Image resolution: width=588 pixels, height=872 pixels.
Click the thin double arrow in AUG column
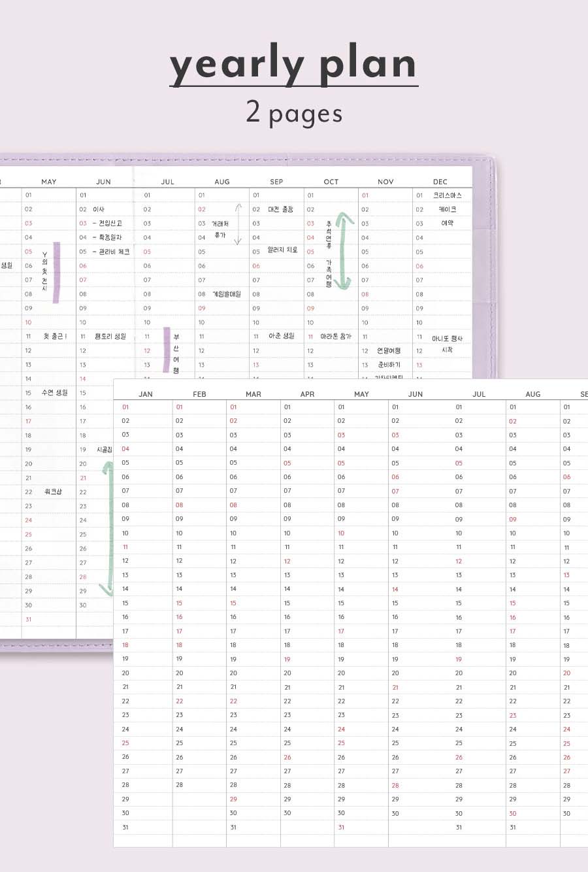pyautogui.click(x=238, y=225)
